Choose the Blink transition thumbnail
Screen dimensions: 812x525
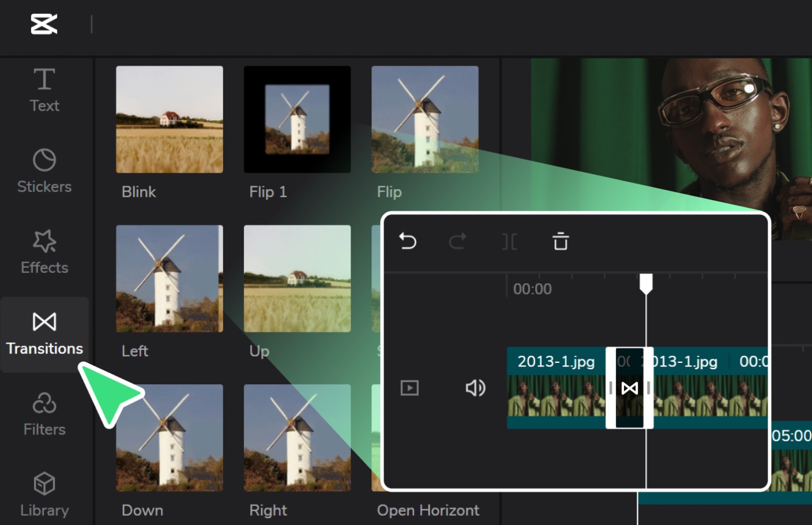point(170,119)
